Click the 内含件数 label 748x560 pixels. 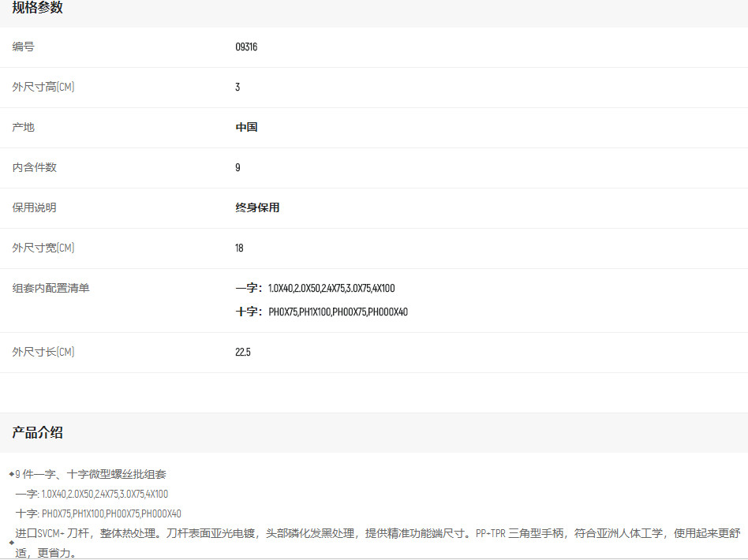[35, 168]
